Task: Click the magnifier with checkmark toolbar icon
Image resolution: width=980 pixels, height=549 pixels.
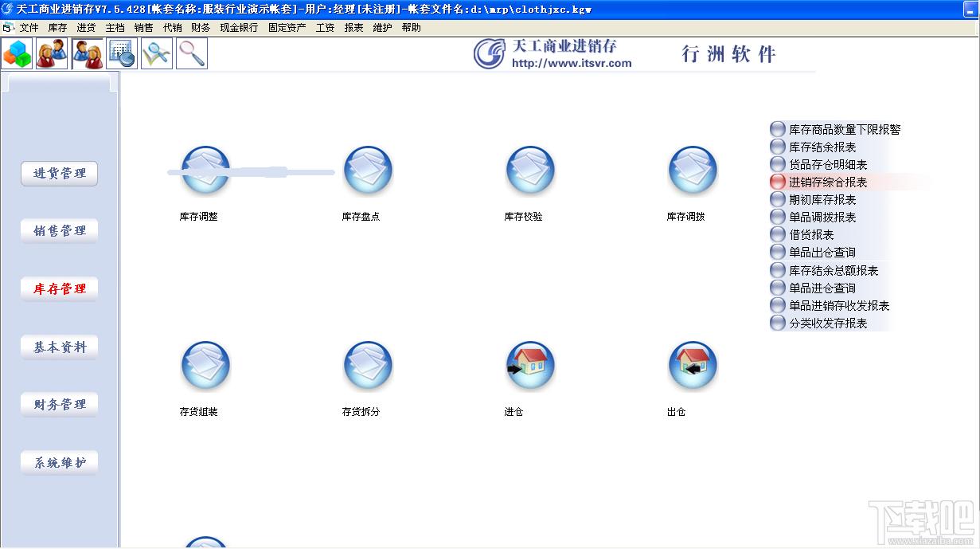Action: coord(157,53)
